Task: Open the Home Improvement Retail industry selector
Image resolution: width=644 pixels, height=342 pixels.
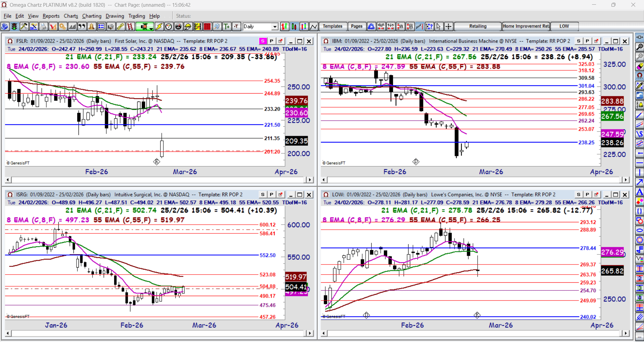Action: (526, 26)
